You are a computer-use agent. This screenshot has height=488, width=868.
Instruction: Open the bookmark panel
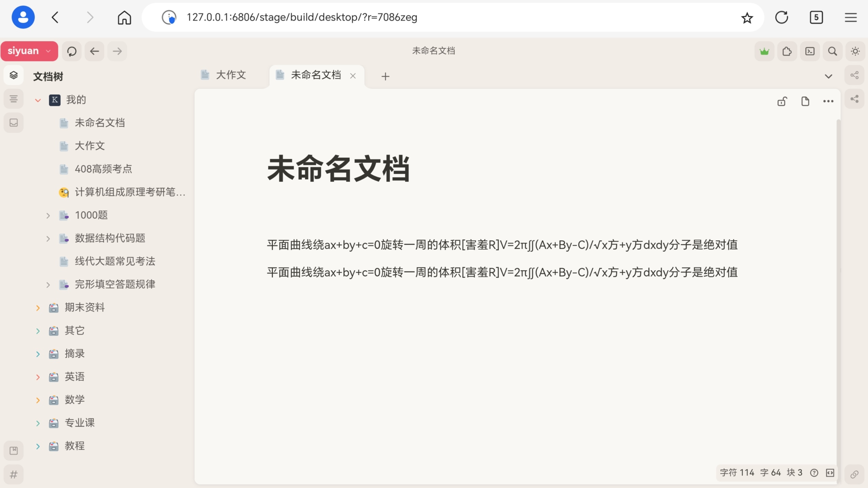[x=13, y=450]
